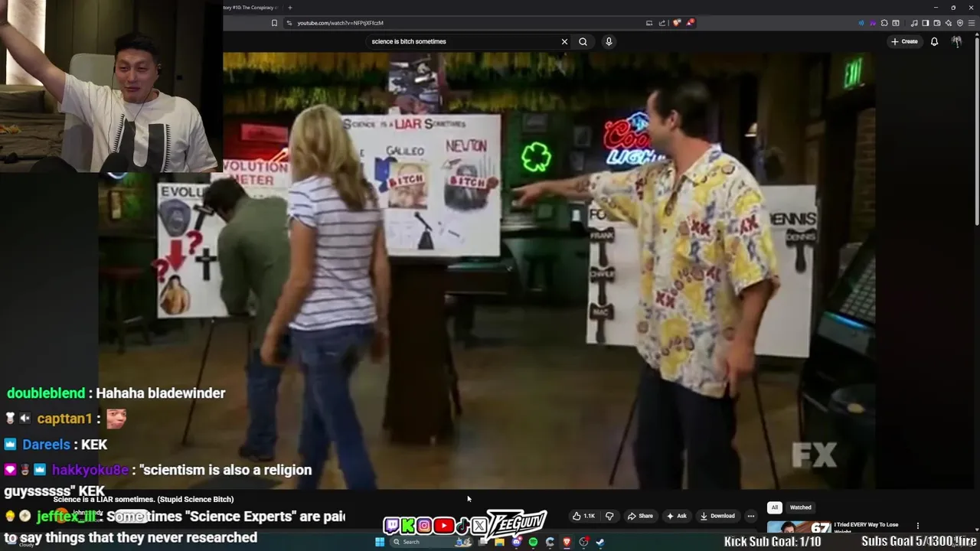Click the Share button below the video
The image size is (980, 551).
click(640, 516)
